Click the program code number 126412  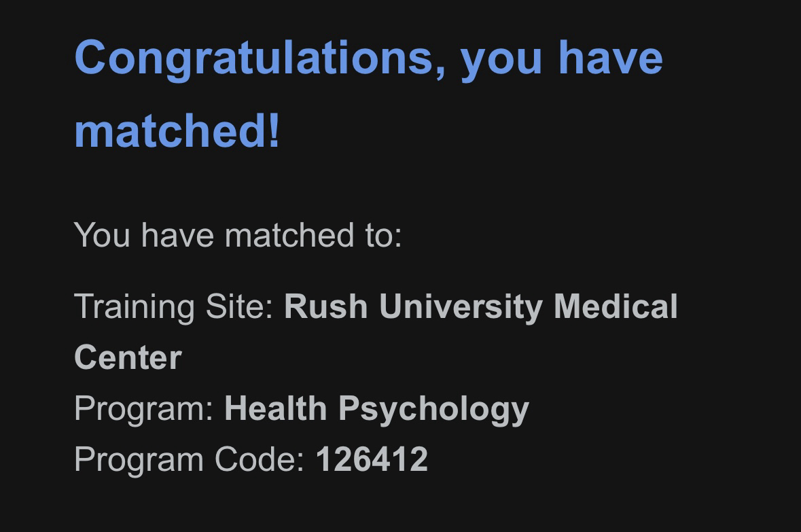click(x=372, y=459)
